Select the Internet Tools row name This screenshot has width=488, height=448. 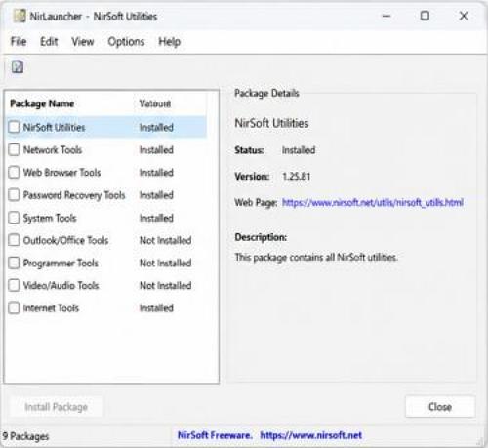51,308
